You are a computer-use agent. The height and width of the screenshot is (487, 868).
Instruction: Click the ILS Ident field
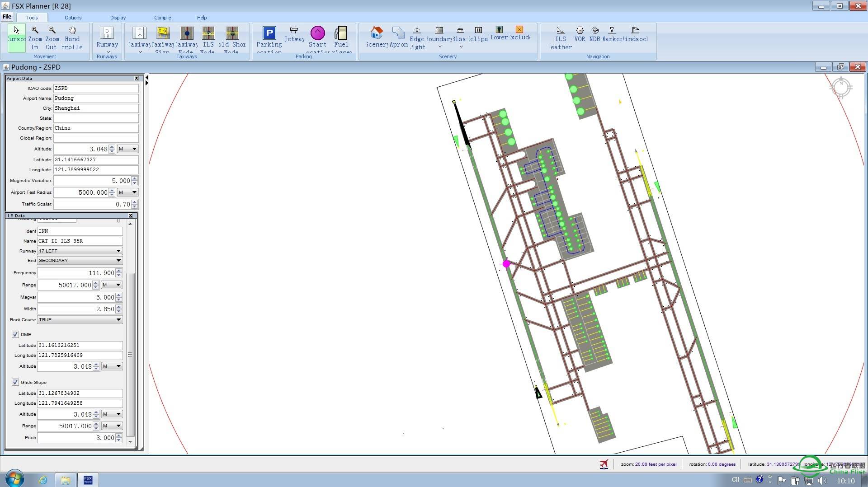point(80,231)
